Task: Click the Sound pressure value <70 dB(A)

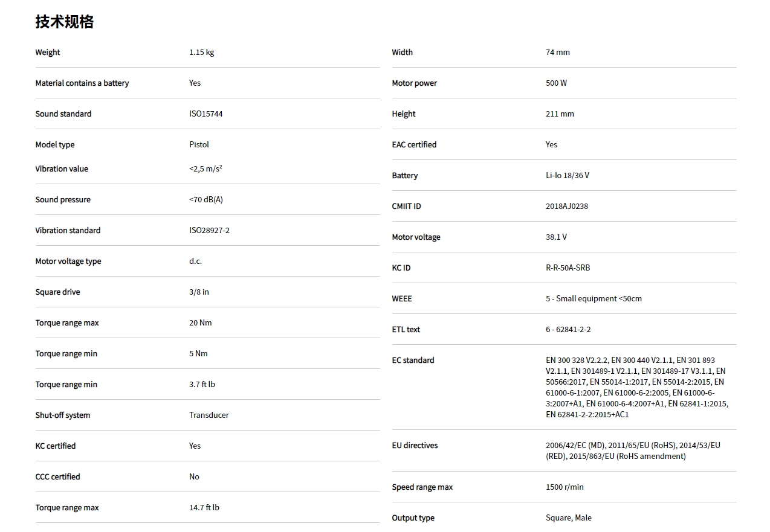Action: pyautogui.click(x=205, y=200)
